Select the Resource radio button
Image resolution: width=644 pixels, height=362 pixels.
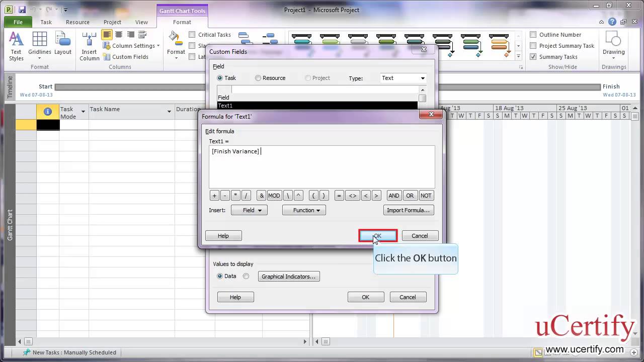(258, 78)
